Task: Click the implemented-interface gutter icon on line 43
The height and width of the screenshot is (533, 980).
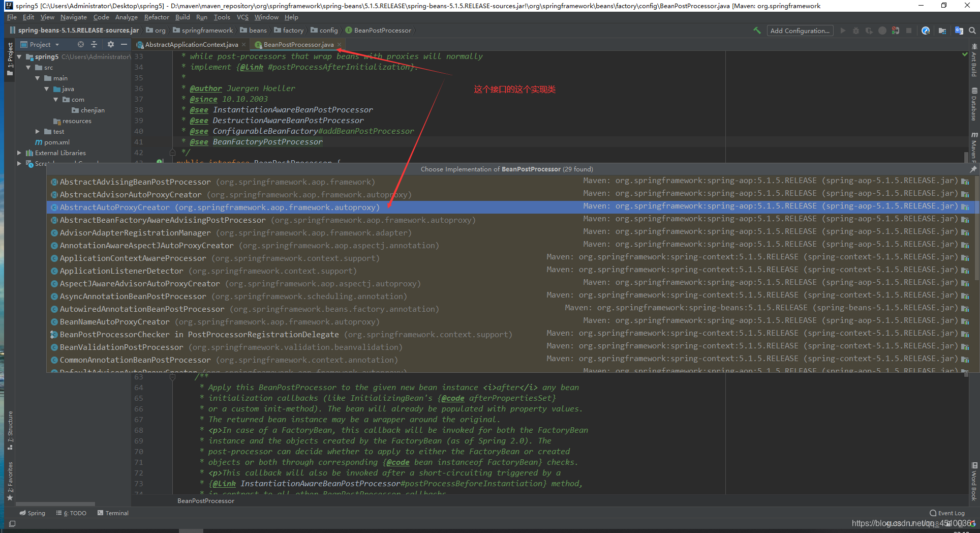Action: (160, 162)
